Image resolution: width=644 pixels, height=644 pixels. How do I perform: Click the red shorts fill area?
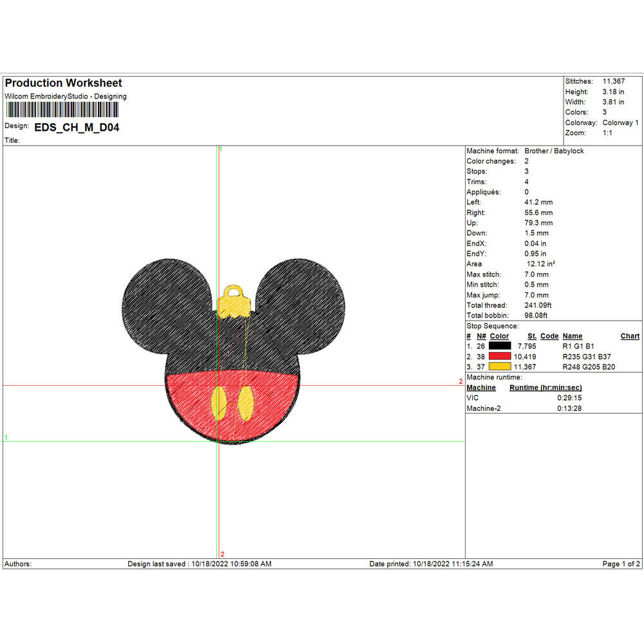click(193, 399)
